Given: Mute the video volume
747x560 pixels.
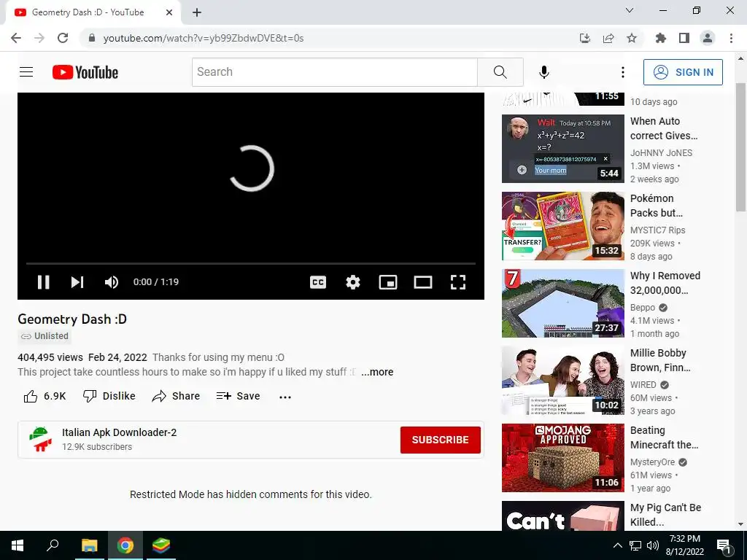Looking at the screenshot, I should (x=112, y=282).
